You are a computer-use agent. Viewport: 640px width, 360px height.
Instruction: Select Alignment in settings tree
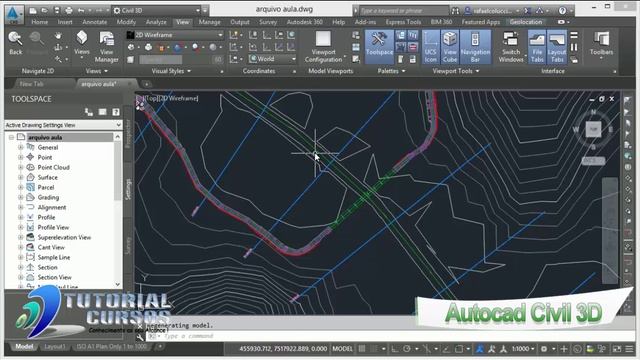pyautogui.click(x=52, y=207)
